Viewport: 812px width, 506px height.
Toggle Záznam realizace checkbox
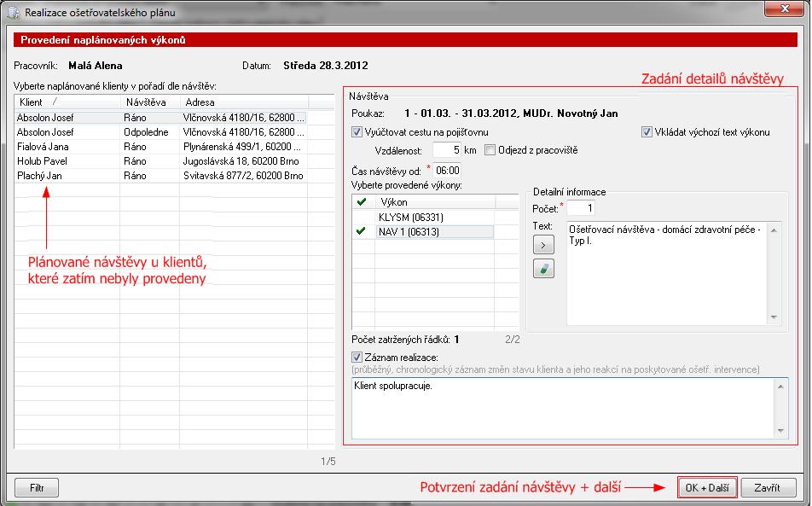(x=357, y=358)
